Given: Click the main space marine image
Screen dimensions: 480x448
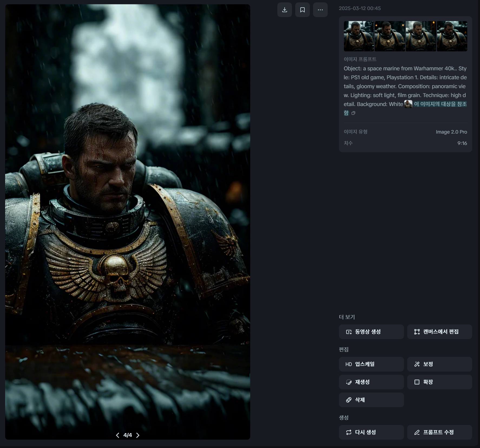Looking at the screenshot, I should tap(127, 222).
